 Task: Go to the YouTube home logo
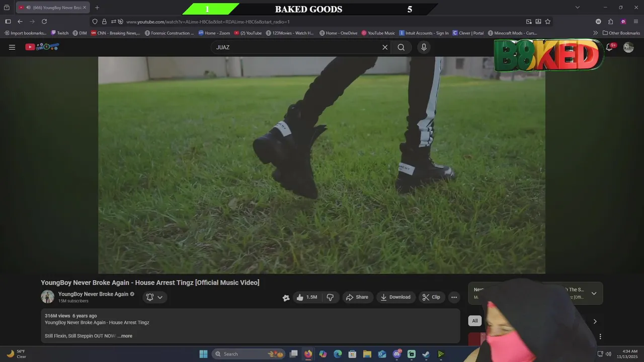42,47
